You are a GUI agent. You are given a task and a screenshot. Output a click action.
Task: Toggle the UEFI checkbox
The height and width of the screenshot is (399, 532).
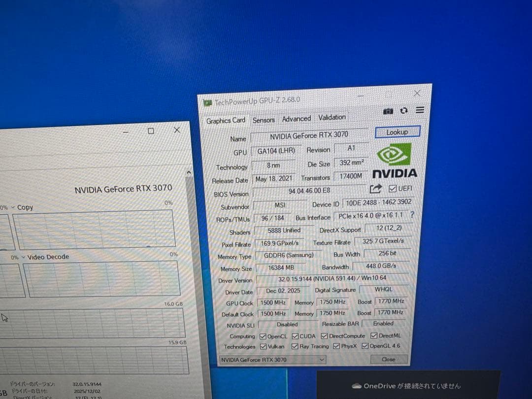tap(393, 188)
